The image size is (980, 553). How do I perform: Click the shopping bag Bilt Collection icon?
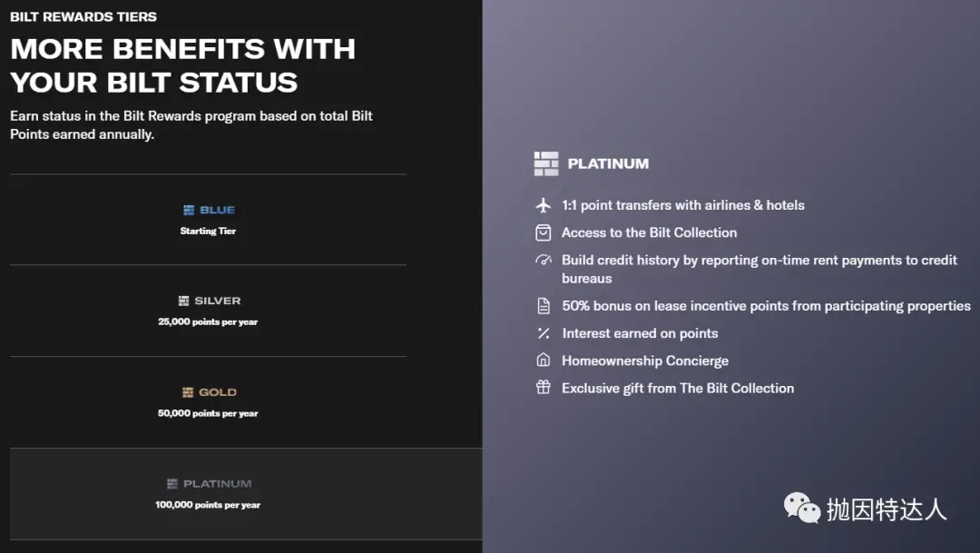[x=544, y=232]
